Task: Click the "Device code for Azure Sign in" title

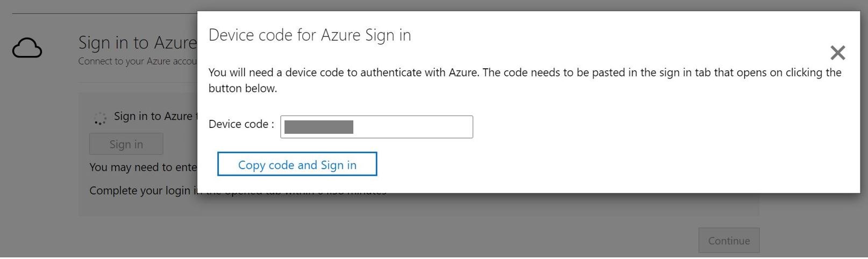Action: pyautogui.click(x=309, y=35)
